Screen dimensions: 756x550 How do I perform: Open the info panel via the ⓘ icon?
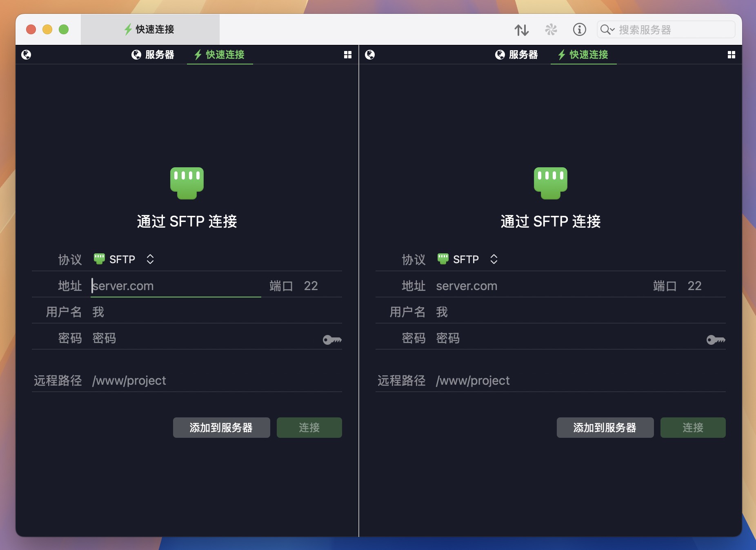point(580,29)
